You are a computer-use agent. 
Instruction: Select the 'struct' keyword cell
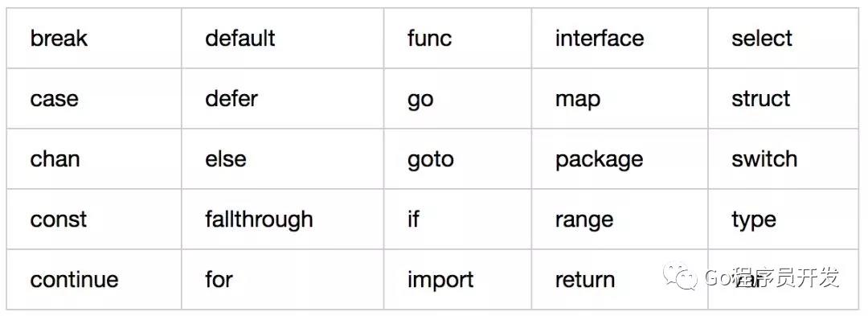point(784,99)
